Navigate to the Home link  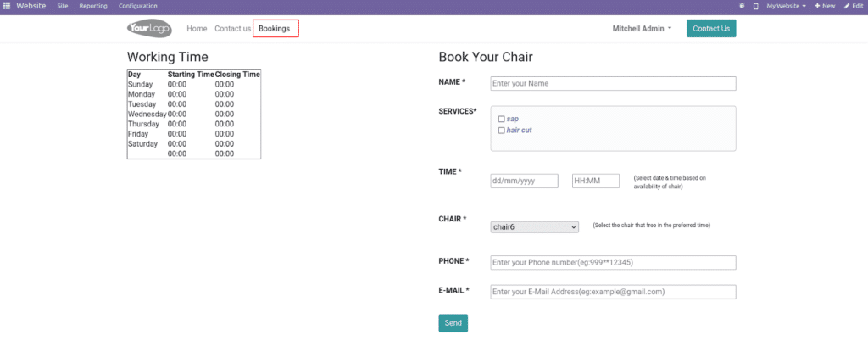tap(197, 29)
